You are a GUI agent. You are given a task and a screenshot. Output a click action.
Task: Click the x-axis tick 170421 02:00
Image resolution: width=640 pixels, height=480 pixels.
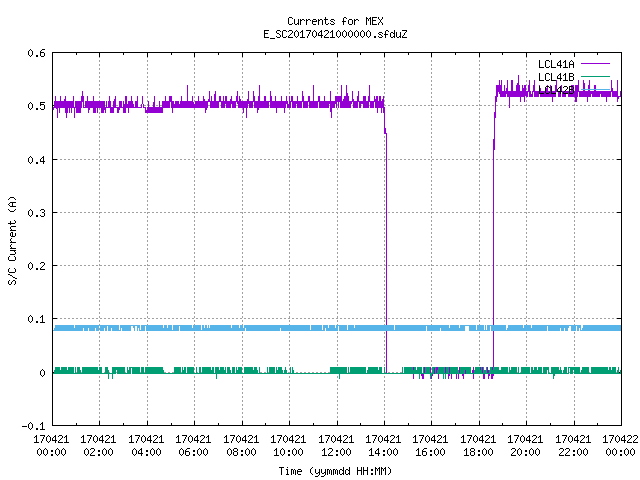98,446
